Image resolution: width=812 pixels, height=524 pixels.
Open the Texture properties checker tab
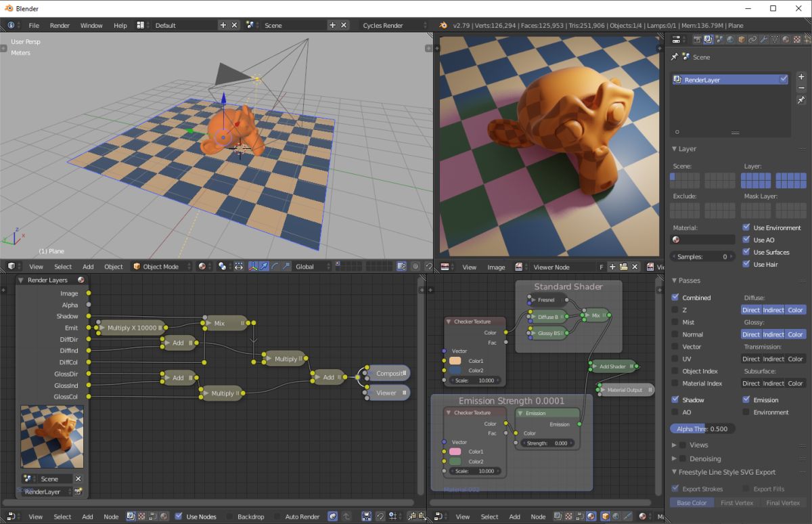[x=798, y=40]
